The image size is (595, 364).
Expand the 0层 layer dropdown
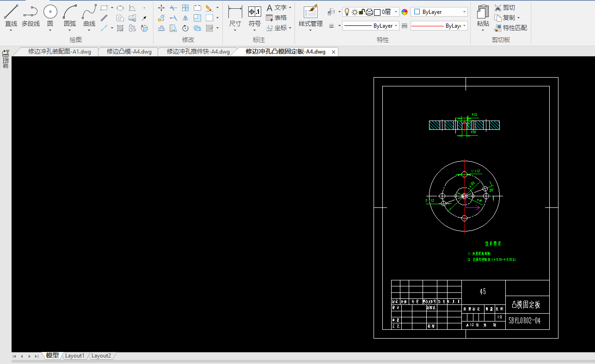click(x=396, y=12)
